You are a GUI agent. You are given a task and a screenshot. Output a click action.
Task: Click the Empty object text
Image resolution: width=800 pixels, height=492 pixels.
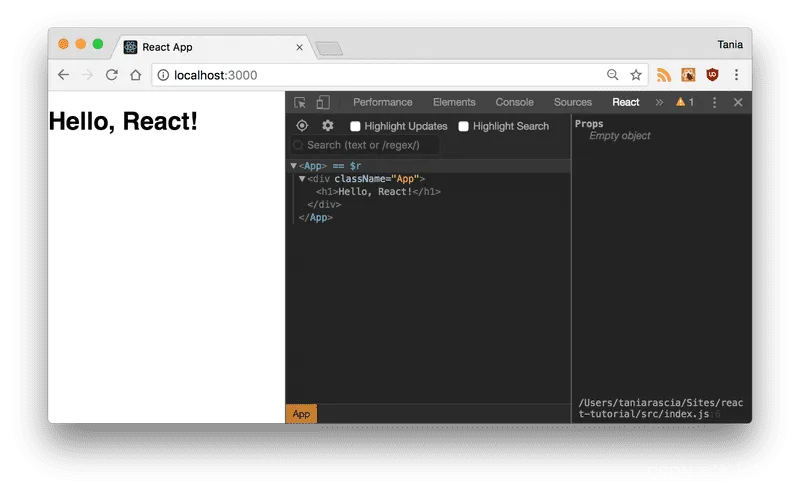tap(619, 136)
